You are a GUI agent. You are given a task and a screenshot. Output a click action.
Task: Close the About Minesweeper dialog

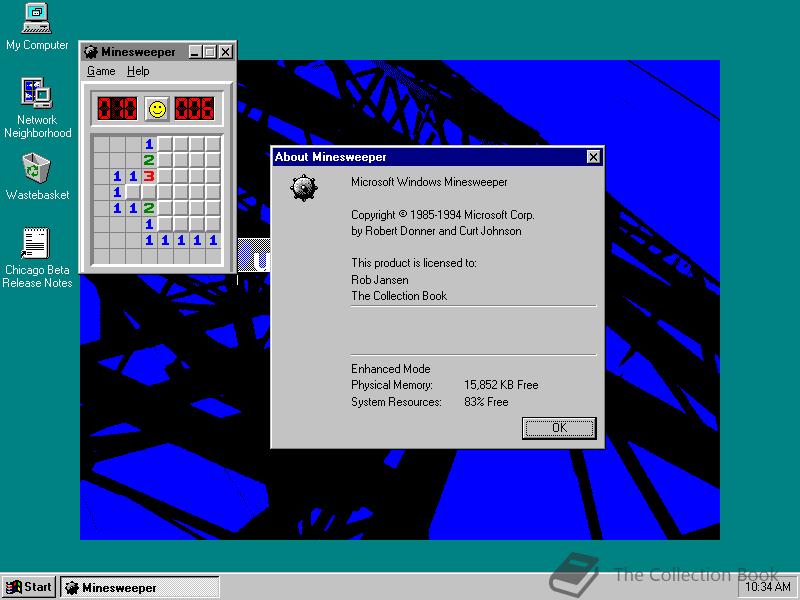pyautogui.click(x=593, y=157)
